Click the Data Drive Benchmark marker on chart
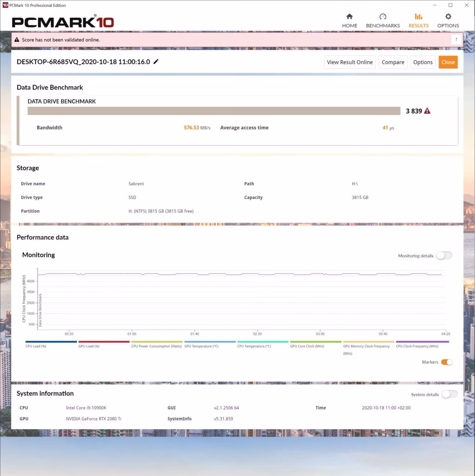The width and height of the screenshot is (475, 476). [40, 309]
